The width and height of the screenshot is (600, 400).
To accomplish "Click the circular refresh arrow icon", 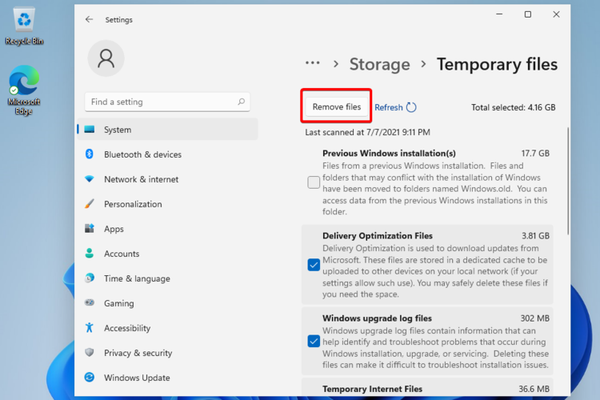I will point(411,107).
